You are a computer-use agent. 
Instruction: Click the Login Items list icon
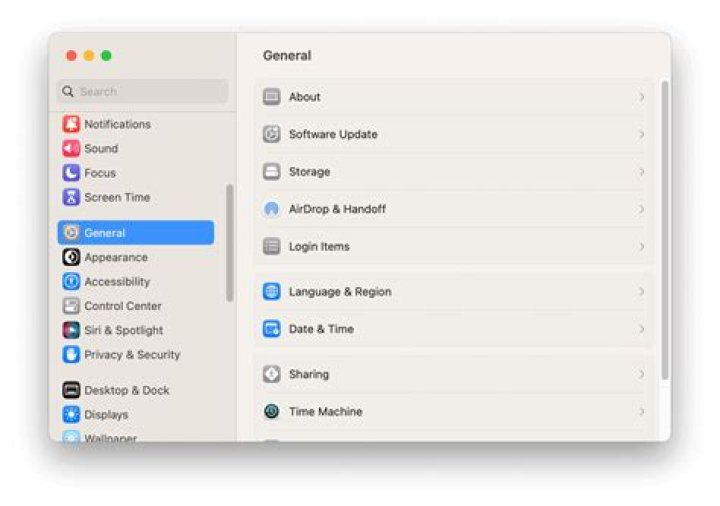pos(271,247)
